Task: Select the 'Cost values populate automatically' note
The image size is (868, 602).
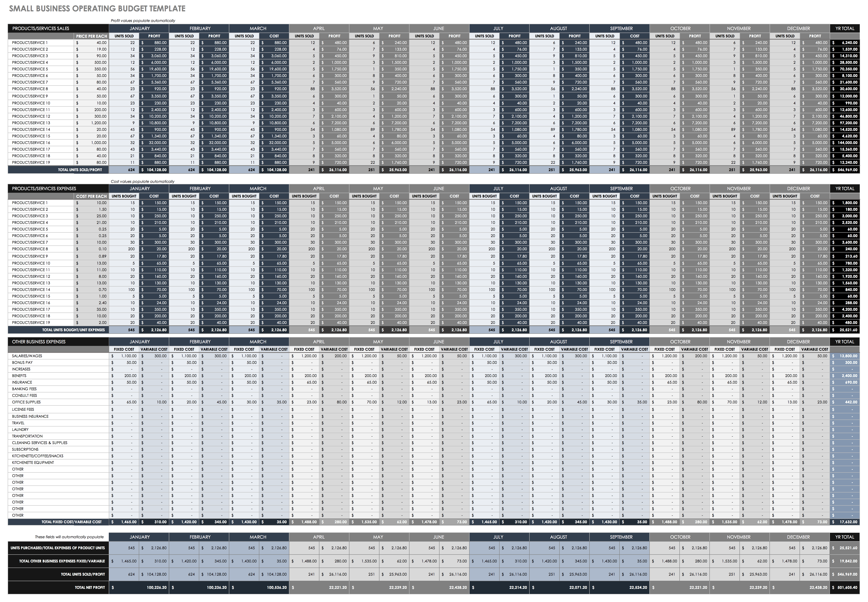Action: pyautogui.click(x=142, y=181)
